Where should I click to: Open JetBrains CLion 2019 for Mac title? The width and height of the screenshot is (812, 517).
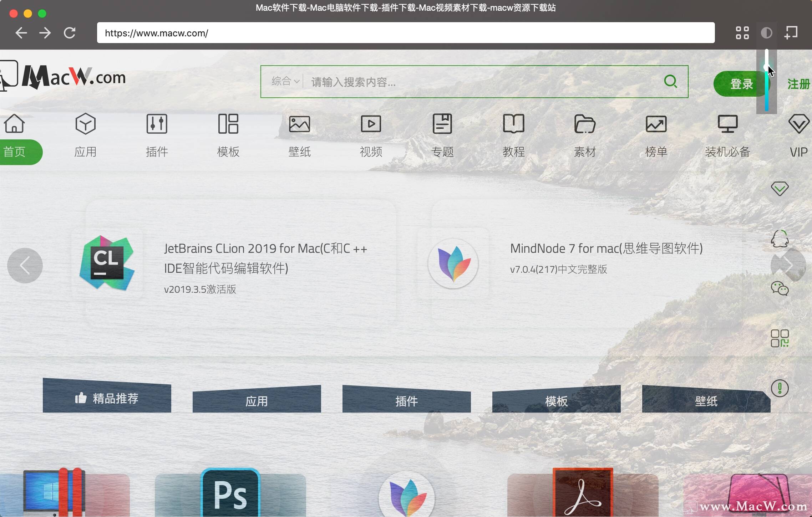266,258
